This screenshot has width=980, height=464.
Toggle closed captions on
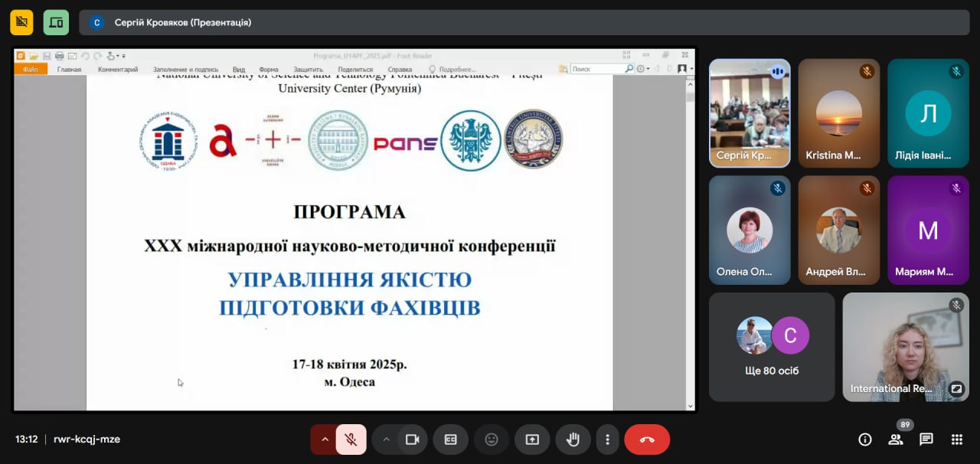coord(450,439)
